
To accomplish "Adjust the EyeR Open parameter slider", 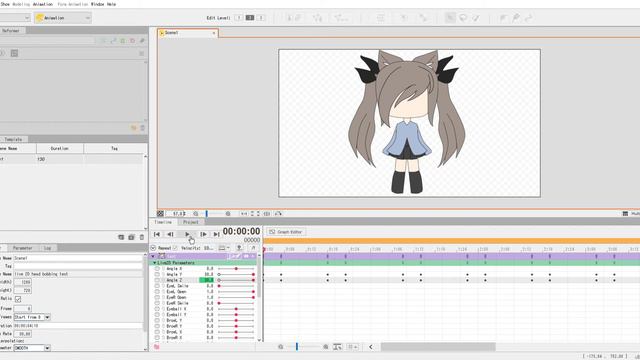I will pyautogui.click(x=236, y=298).
